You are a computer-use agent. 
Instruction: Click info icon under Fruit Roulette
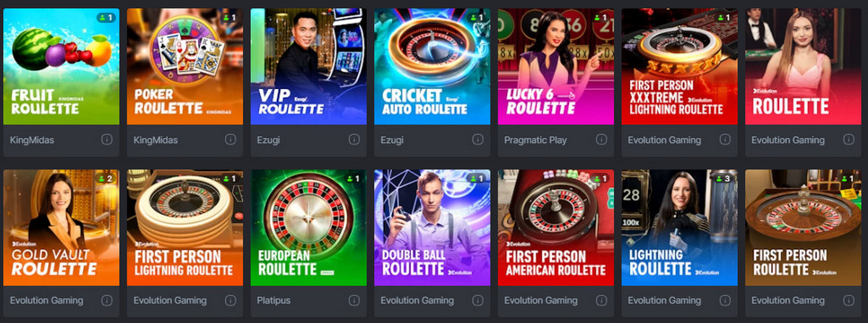click(x=107, y=140)
